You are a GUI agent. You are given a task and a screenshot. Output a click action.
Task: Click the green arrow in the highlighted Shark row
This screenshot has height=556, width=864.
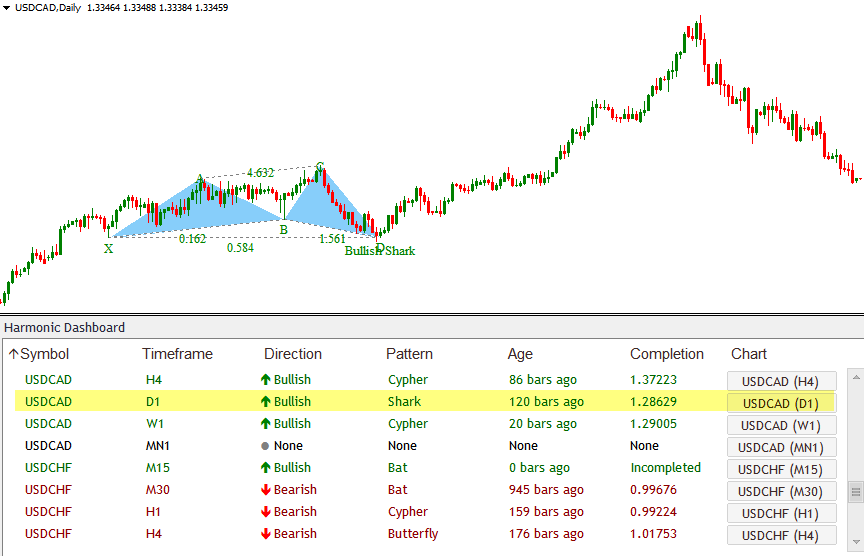point(266,402)
